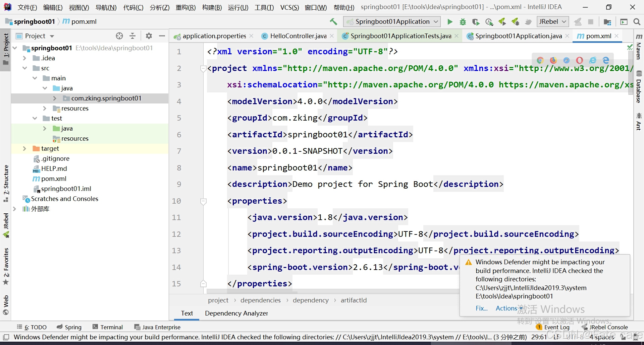Open the 文件(F) menu
644x345 pixels.
27,7
